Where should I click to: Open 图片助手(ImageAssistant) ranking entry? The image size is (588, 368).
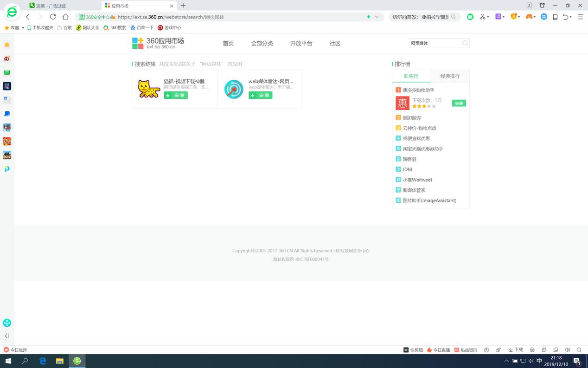[429, 200]
